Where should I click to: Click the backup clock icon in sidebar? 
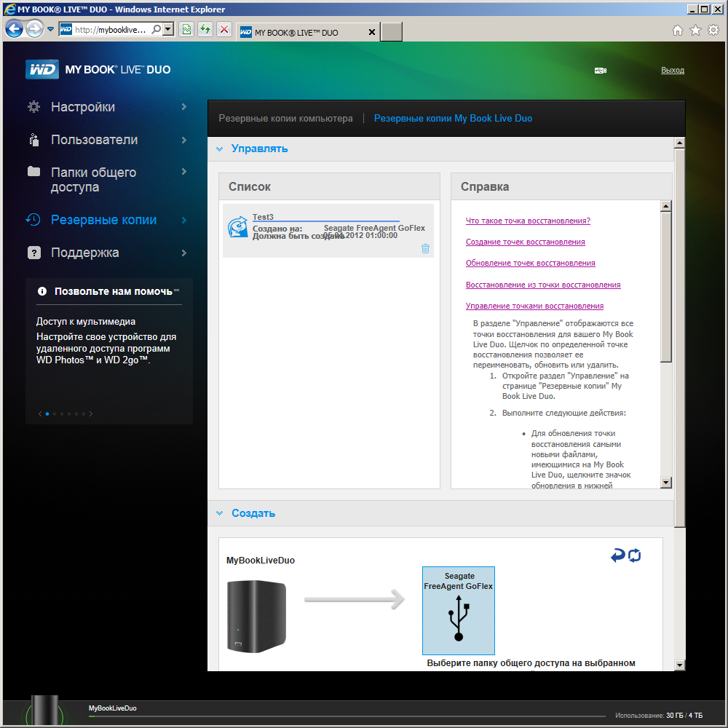coord(33,220)
